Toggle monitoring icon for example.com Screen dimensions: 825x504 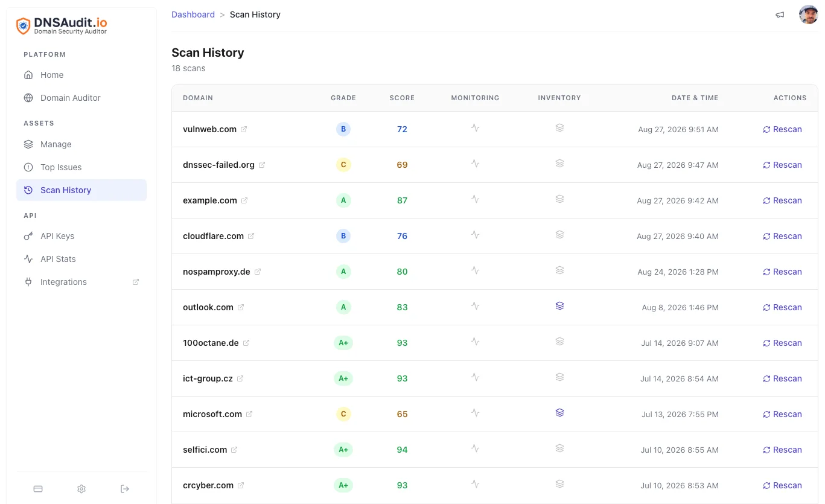tap(475, 199)
